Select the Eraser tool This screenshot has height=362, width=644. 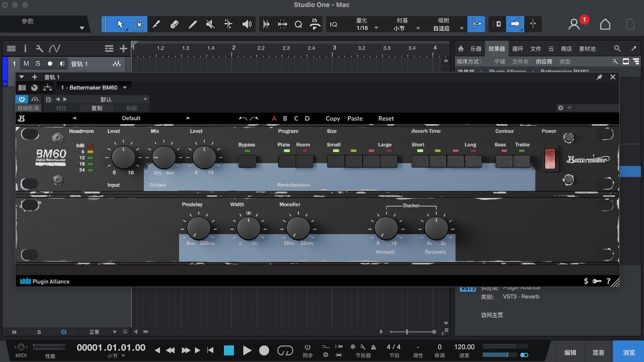point(174,24)
